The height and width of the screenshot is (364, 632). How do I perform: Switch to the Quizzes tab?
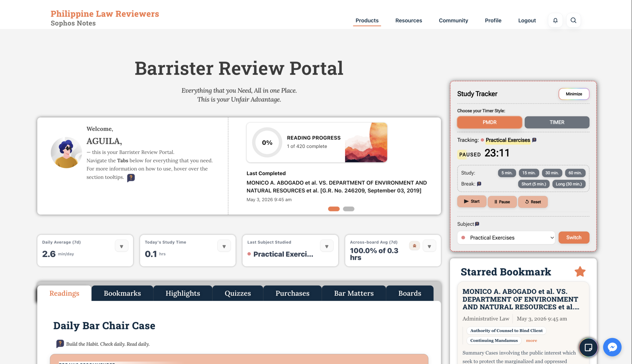(238, 293)
